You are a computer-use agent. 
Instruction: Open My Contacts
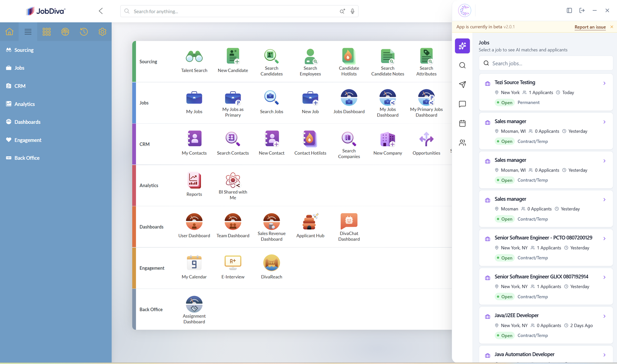coord(194,139)
